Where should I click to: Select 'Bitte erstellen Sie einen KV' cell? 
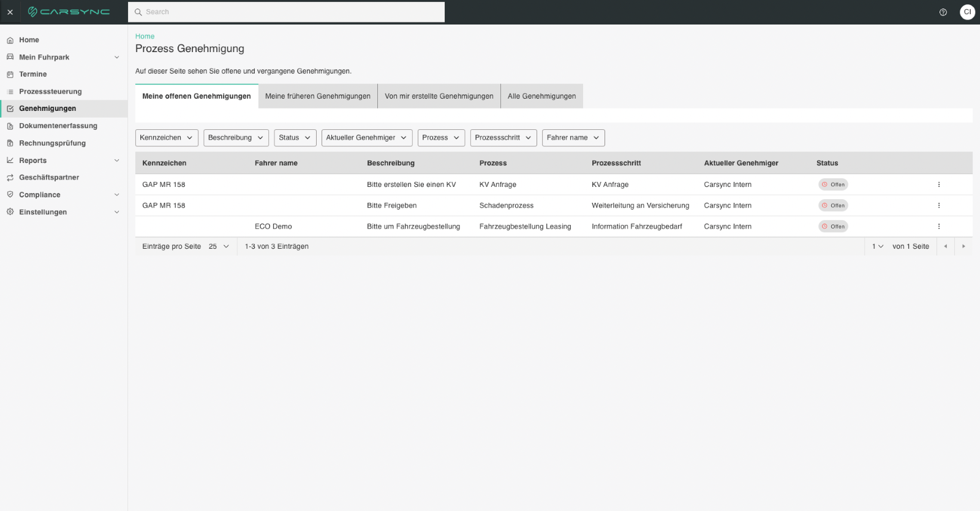click(x=412, y=184)
